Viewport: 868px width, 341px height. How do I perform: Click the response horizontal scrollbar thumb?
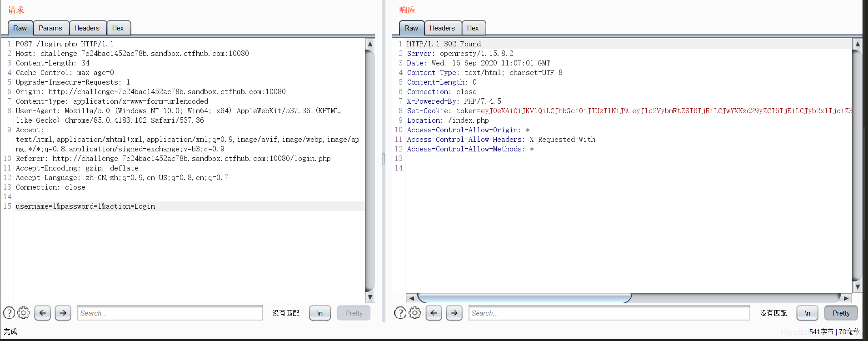pyautogui.click(x=524, y=298)
